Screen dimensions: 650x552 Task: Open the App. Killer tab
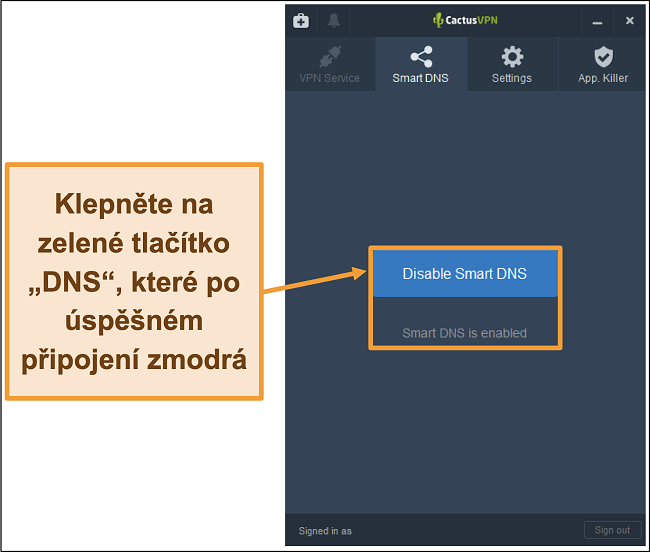click(603, 64)
